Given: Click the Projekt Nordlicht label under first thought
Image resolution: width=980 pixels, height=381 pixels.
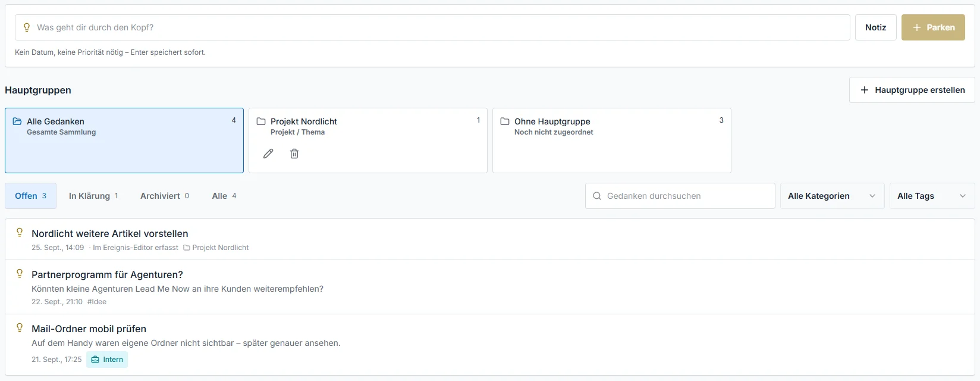Looking at the screenshot, I should 221,248.
